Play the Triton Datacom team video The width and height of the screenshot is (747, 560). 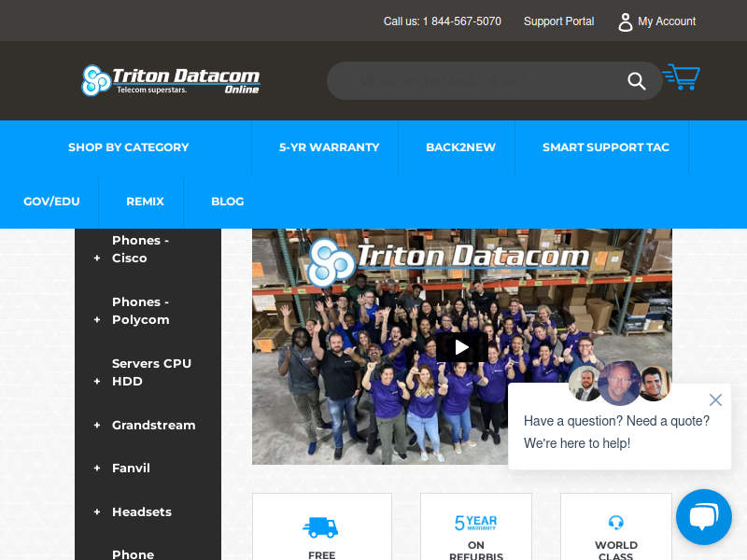(461, 347)
